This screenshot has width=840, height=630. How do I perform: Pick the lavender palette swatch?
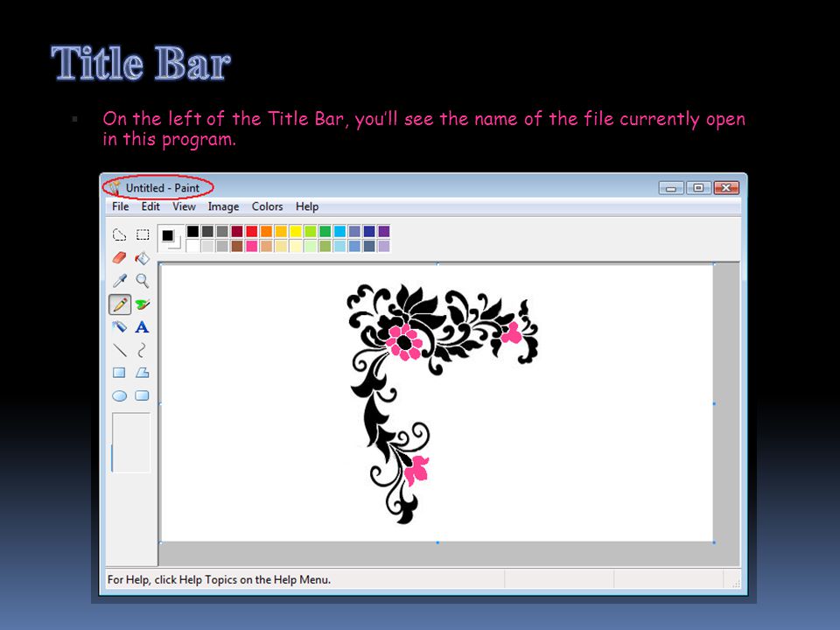384,246
